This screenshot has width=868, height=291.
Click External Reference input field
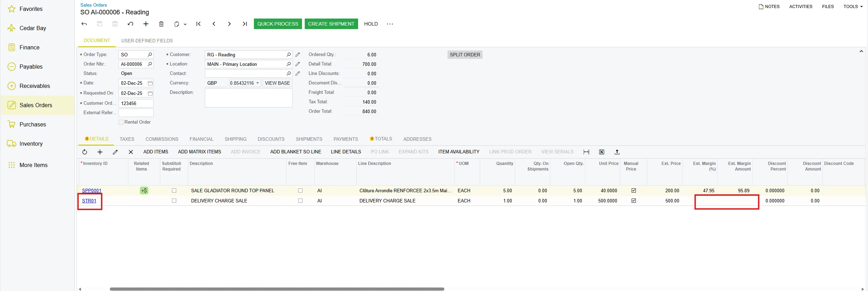point(136,113)
